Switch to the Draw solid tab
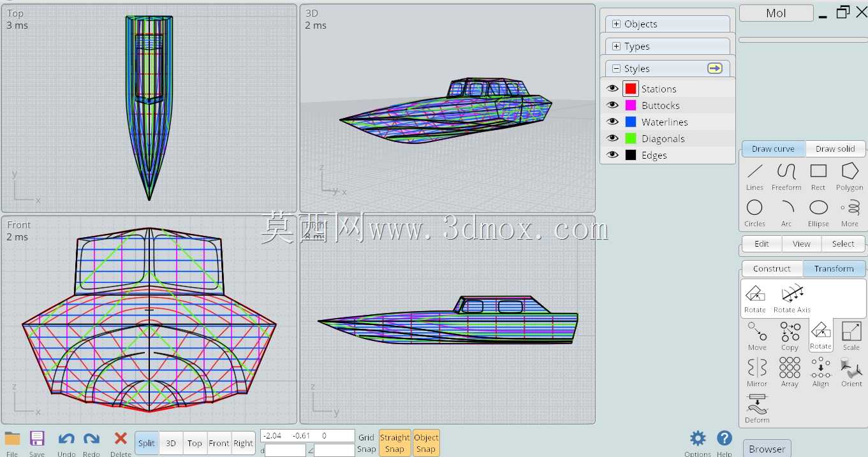The width and height of the screenshot is (868, 457). 835,149
